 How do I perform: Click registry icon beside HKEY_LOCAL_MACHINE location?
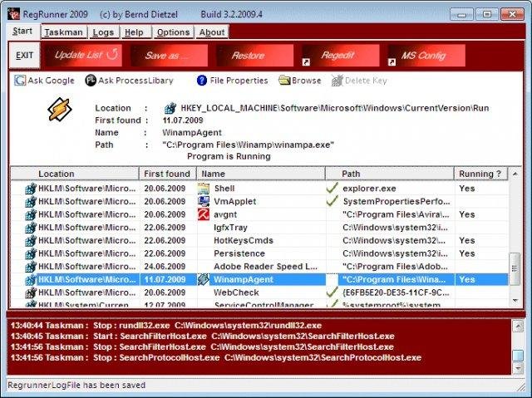tap(170, 108)
